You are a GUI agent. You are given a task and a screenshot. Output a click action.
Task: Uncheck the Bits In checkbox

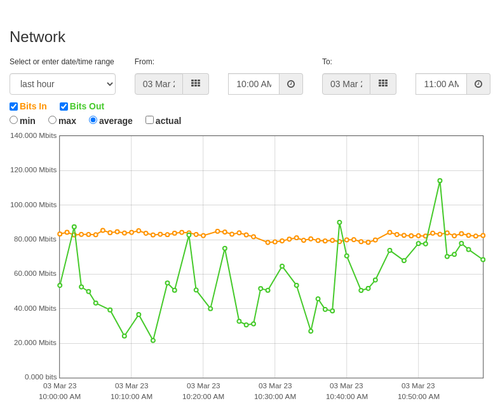[x=14, y=106]
